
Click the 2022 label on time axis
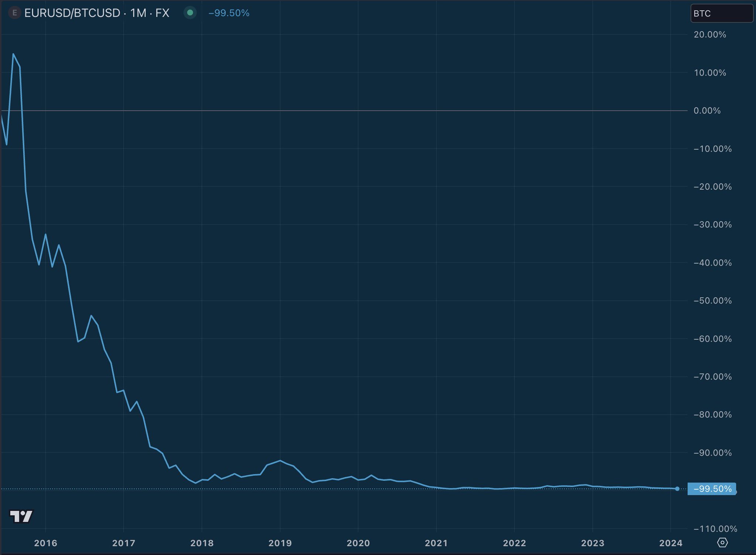click(514, 543)
